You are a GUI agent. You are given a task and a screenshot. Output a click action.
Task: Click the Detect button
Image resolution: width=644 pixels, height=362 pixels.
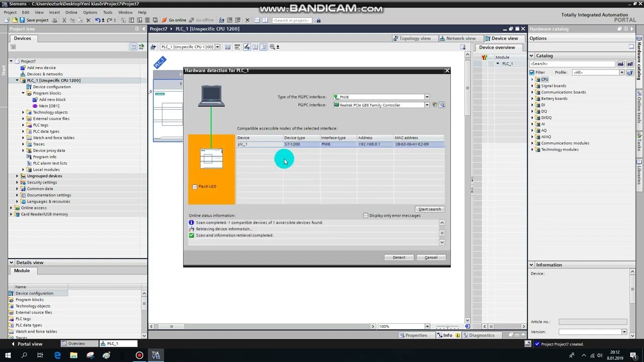click(x=399, y=257)
